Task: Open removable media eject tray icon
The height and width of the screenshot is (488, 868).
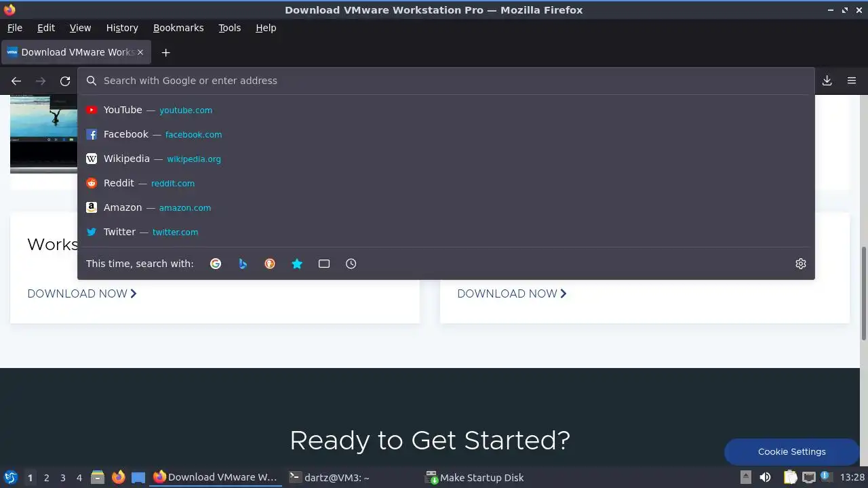Action: (x=746, y=477)
